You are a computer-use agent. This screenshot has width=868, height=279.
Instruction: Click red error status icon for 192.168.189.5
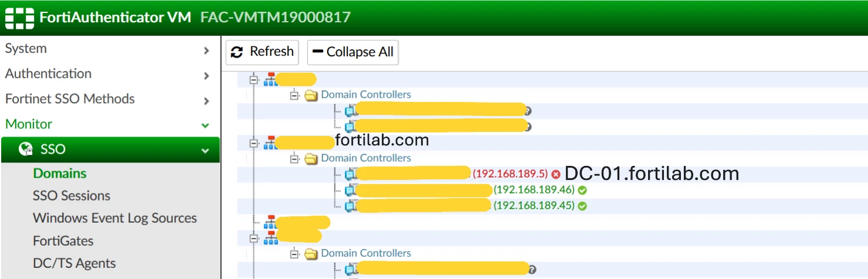click(x=556, y=174)
